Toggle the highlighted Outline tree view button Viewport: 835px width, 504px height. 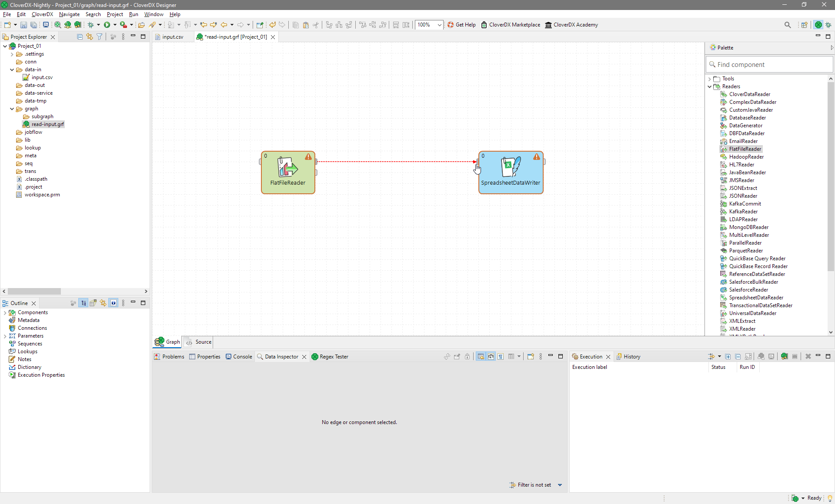tap(83, 303)
